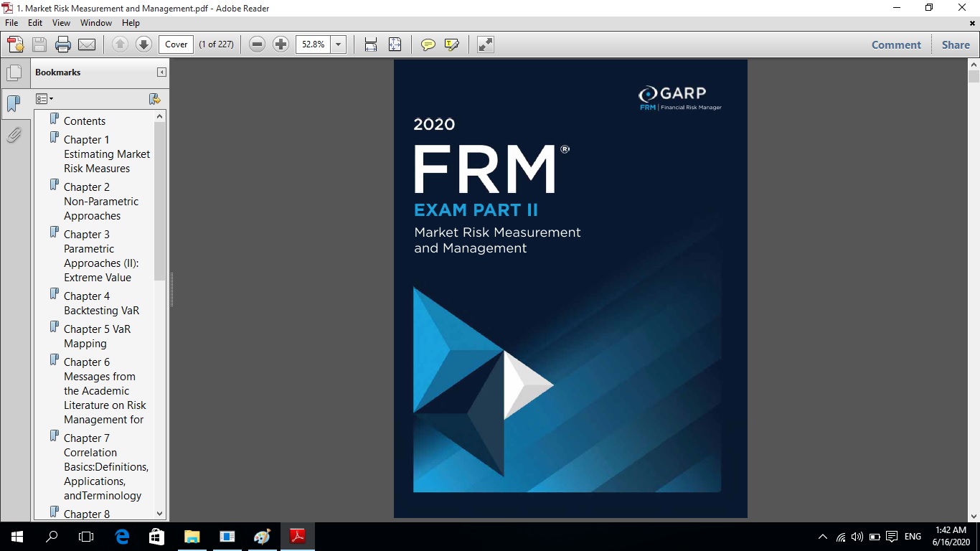The image size is (980, 551).
Task: Select the Fit width scrolling icon
Action: tap(371, 44)
